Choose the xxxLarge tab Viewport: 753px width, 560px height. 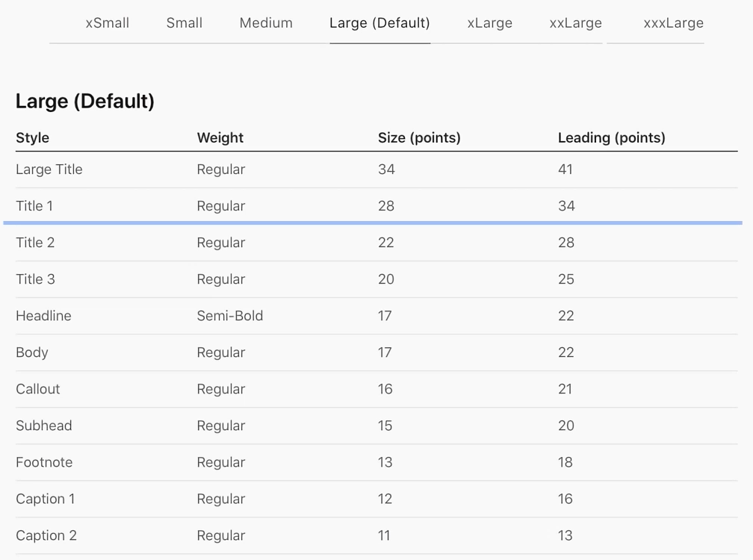coord(673,23)
